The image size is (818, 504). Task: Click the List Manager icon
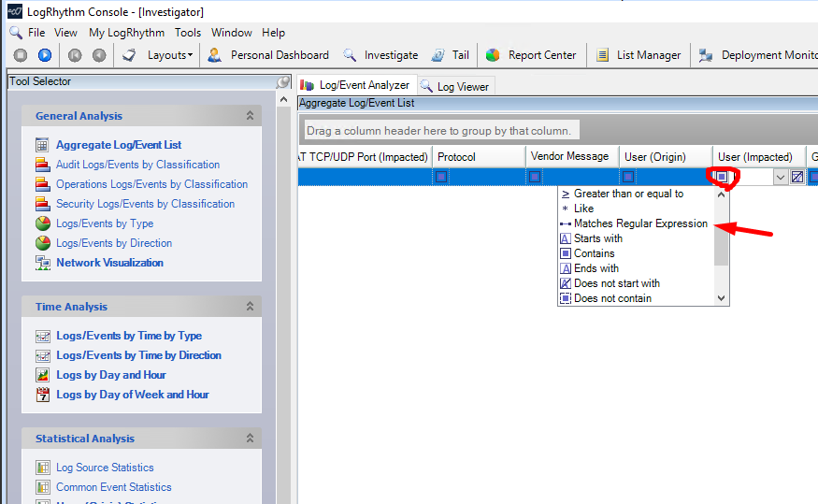click(603, 55)
